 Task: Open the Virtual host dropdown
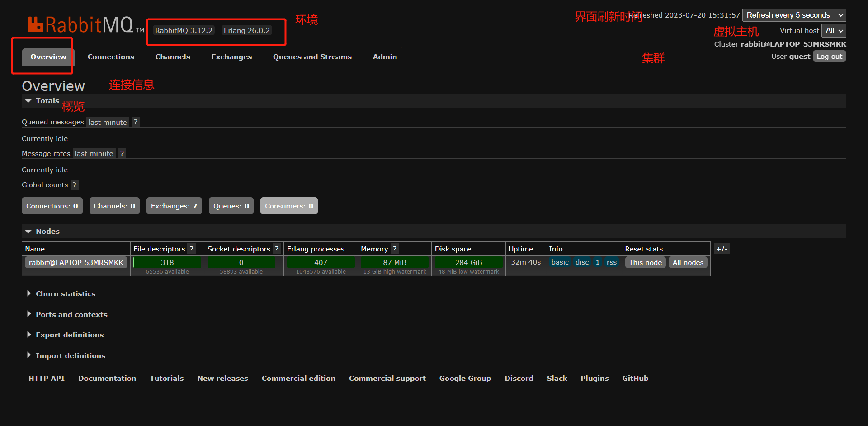(834, 31)
